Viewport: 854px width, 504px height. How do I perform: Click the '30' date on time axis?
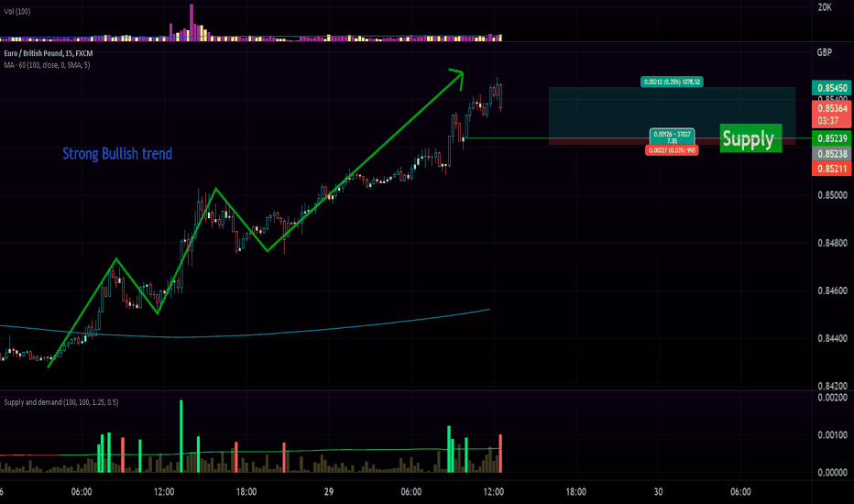(x=658, y=492)
